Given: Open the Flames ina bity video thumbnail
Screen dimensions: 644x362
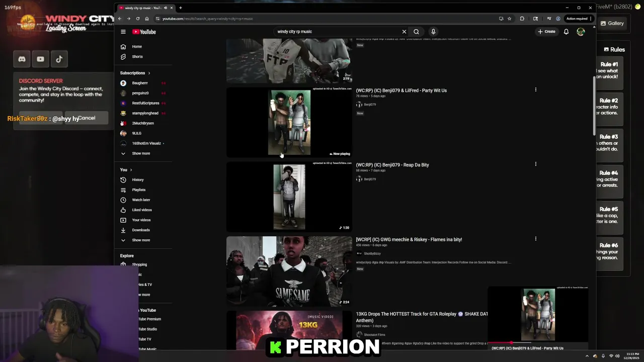Looking at the screenshot, I should pyautogui.click(x=289, y=271).
